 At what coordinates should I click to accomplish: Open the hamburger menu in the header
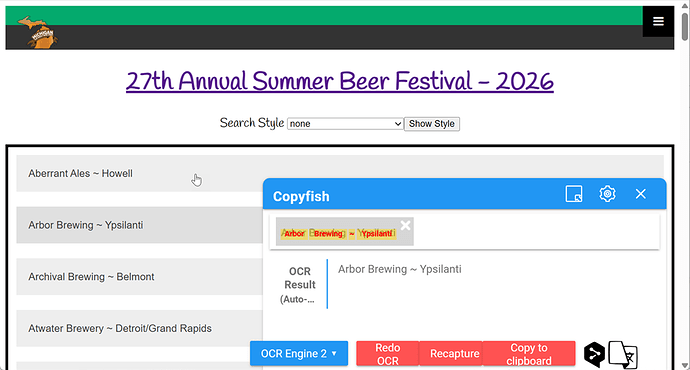[658, 21]
